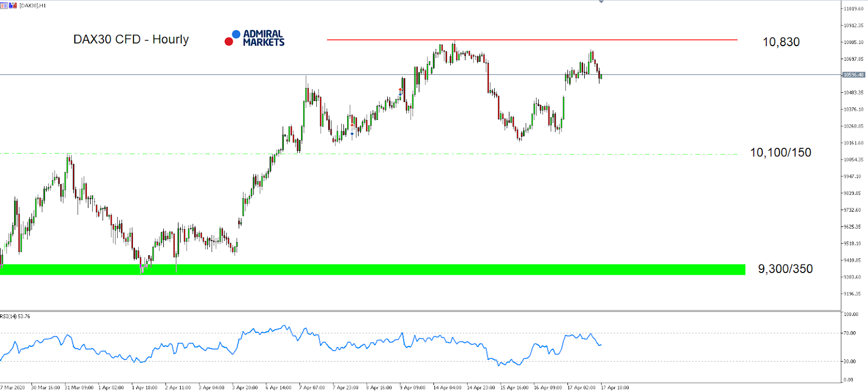
Task: Click price axis value 9947.10
Action: point(852,177)
